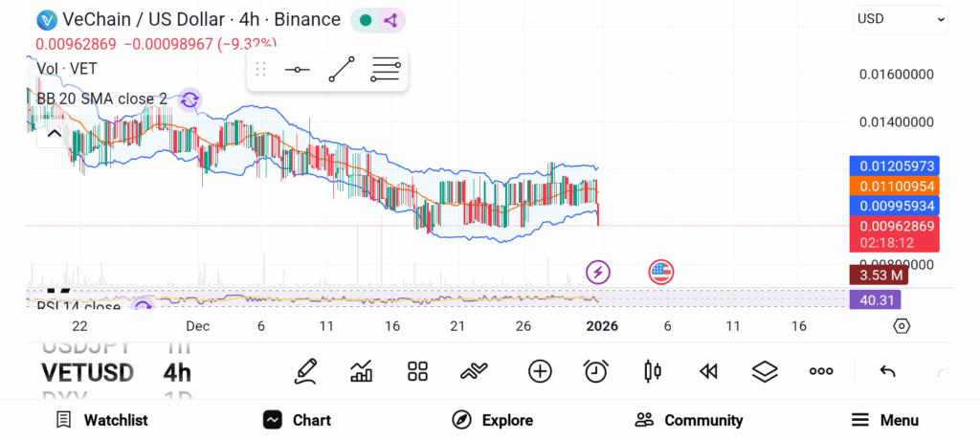This screenshot has height=441, width=980.
Task: Switch to the Explore tab
Action: pyautogui.click(x=493, y=420)
